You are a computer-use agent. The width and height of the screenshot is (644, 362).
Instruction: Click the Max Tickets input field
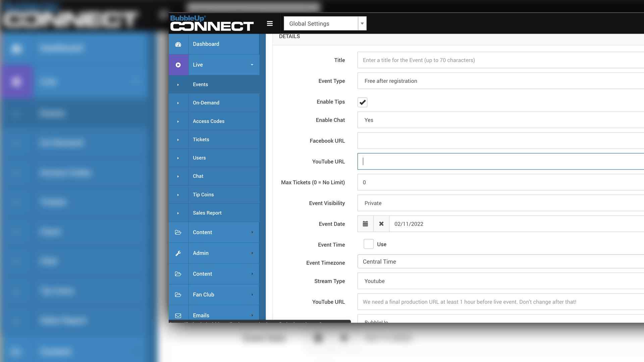[x=500, y=182]
